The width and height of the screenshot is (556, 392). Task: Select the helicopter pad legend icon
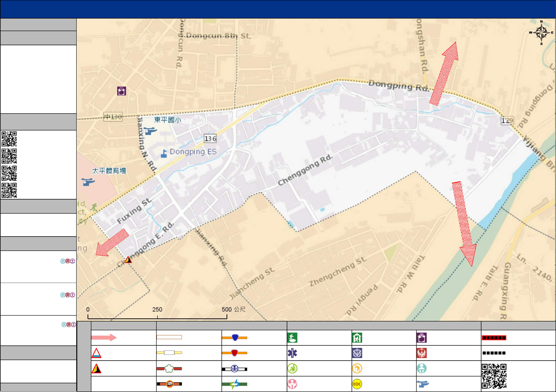click(x=423, y=384)
